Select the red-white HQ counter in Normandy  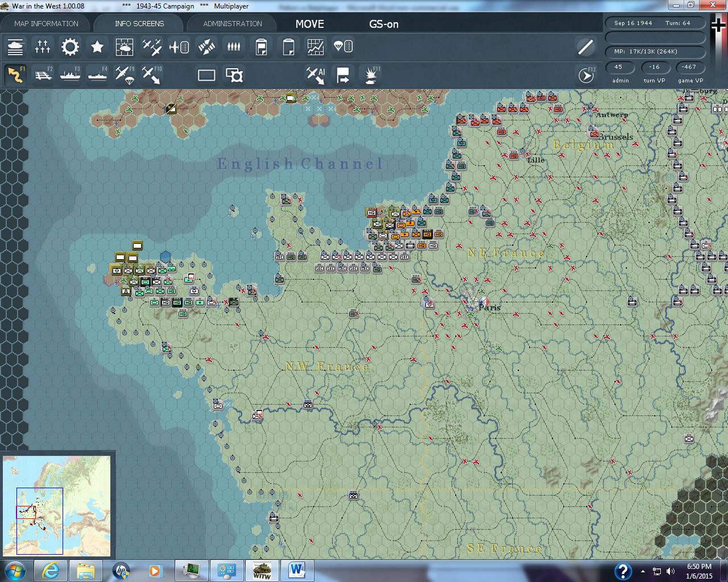tap(372, 213)
